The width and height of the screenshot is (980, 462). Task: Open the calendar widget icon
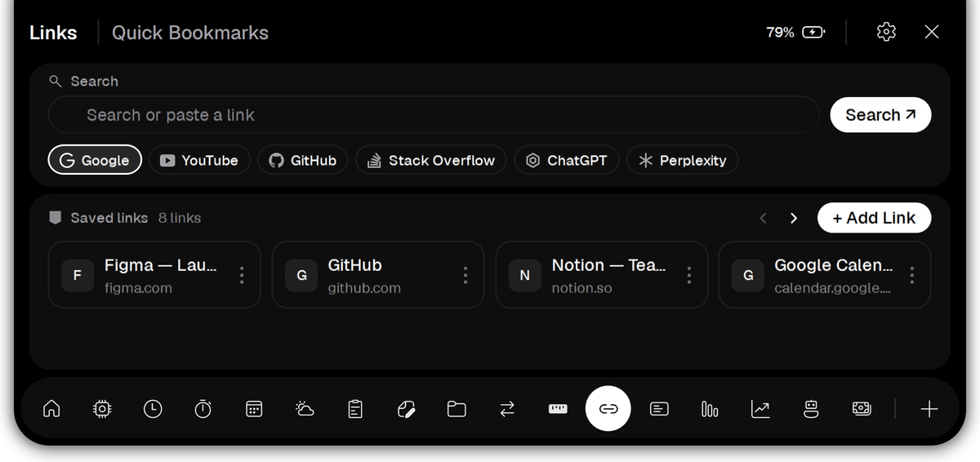coord(254,409)
